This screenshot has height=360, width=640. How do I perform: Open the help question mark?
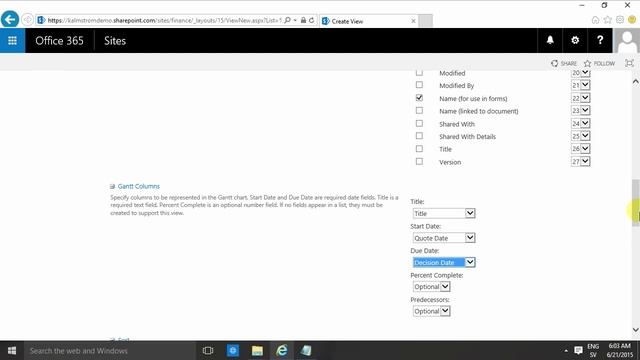(x=600, y=40)
